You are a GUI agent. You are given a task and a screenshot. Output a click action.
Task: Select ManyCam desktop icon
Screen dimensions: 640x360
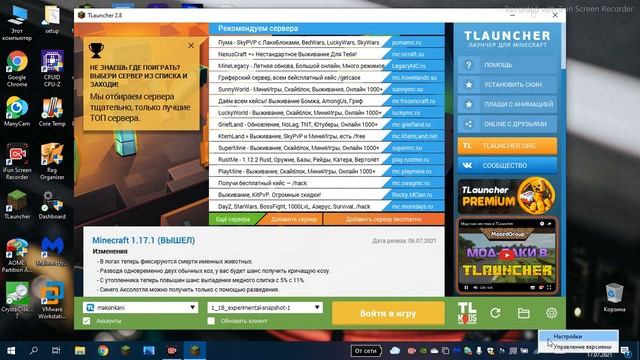click(17, 111)
